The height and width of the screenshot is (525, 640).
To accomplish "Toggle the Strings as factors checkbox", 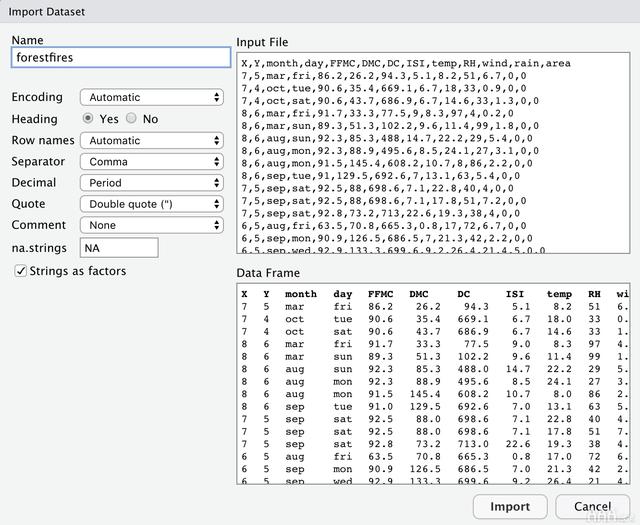I will pyautogui.click(x=20, y=271).
